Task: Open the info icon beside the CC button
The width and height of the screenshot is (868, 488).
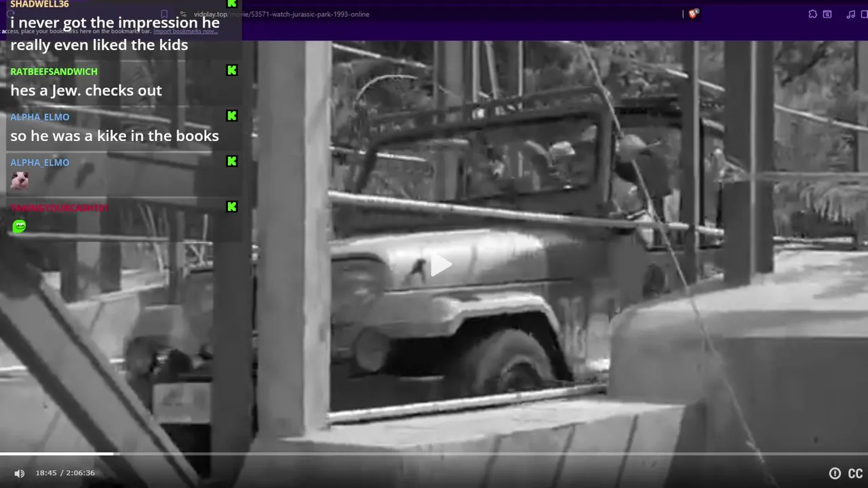Action: (835, 473)
